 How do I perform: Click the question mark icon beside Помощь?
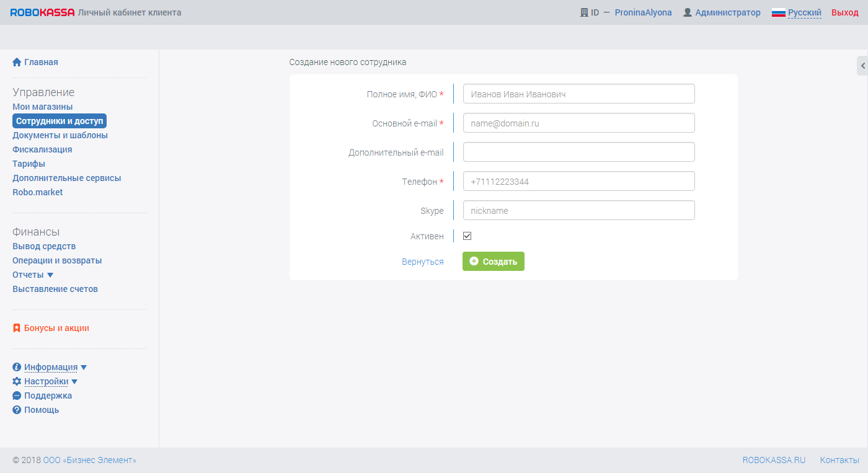[x=17, y=410]
